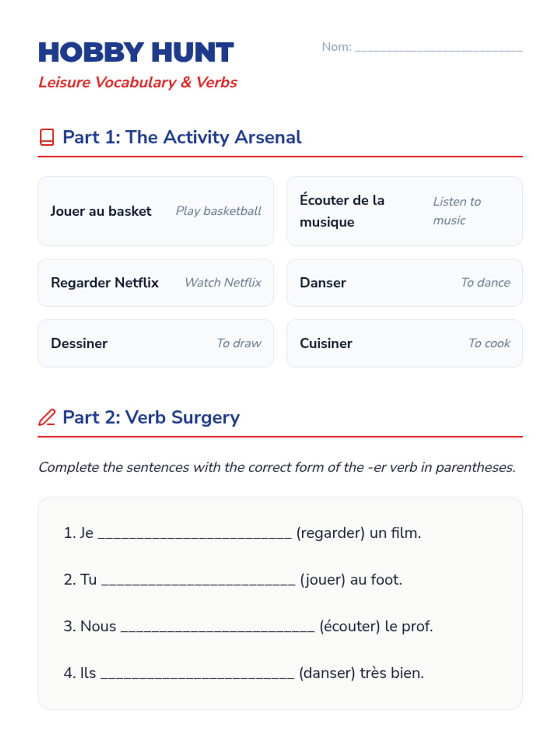Click the blank after Ils in sentence 4
This screenshot has height=747, width=560.
[197, 674]
